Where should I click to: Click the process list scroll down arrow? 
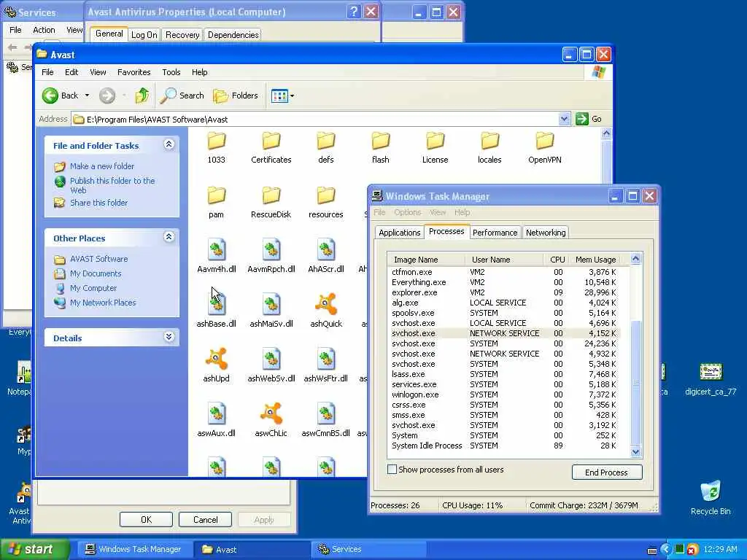click(635, 452)
